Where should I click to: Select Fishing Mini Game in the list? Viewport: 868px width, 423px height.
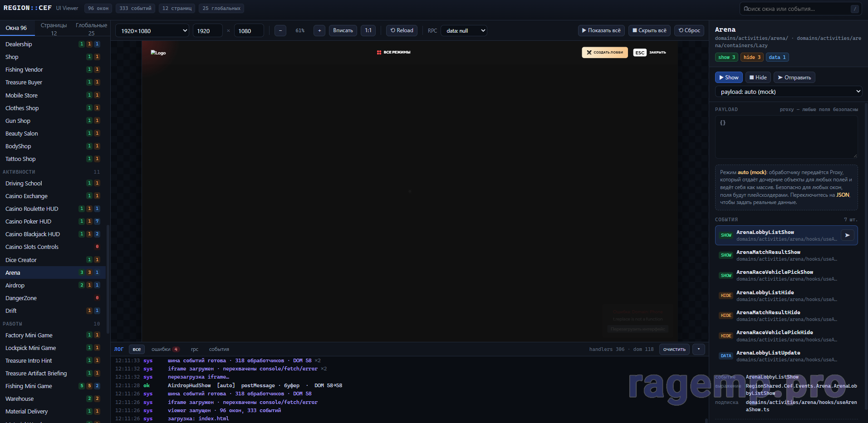(x=53, y=386)
